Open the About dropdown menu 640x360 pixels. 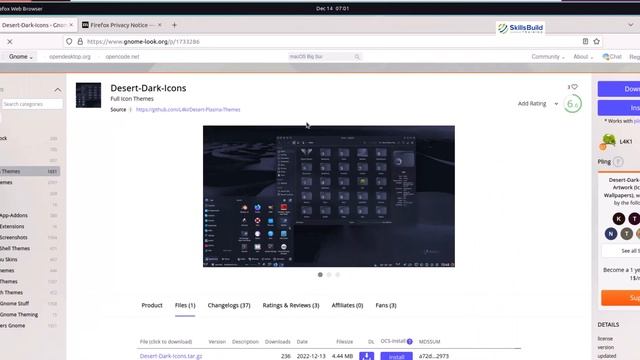coord(583,57)
